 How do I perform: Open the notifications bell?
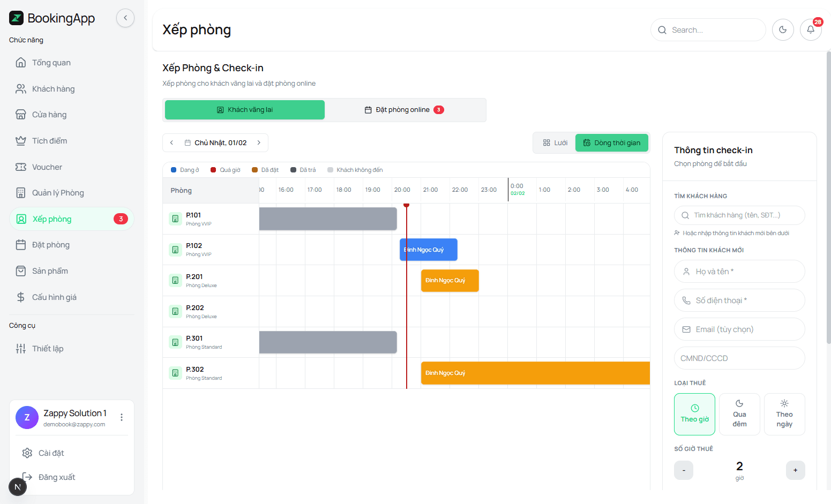(x=810, y=30)
